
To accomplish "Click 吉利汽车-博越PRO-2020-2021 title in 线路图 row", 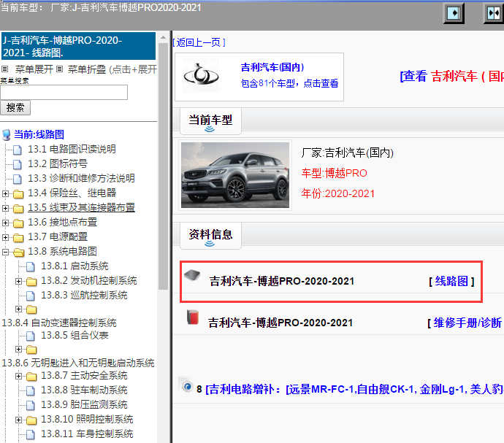I will pos(282,282).
